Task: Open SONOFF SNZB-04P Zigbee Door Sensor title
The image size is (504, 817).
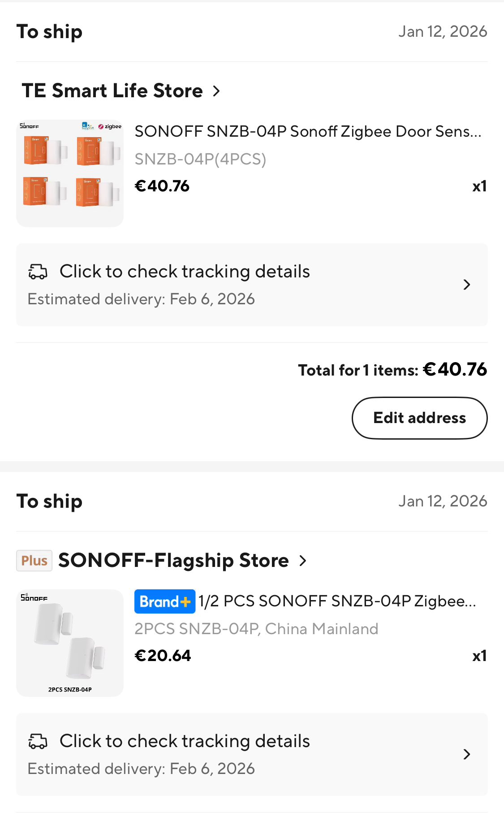Action: point(308,132)
